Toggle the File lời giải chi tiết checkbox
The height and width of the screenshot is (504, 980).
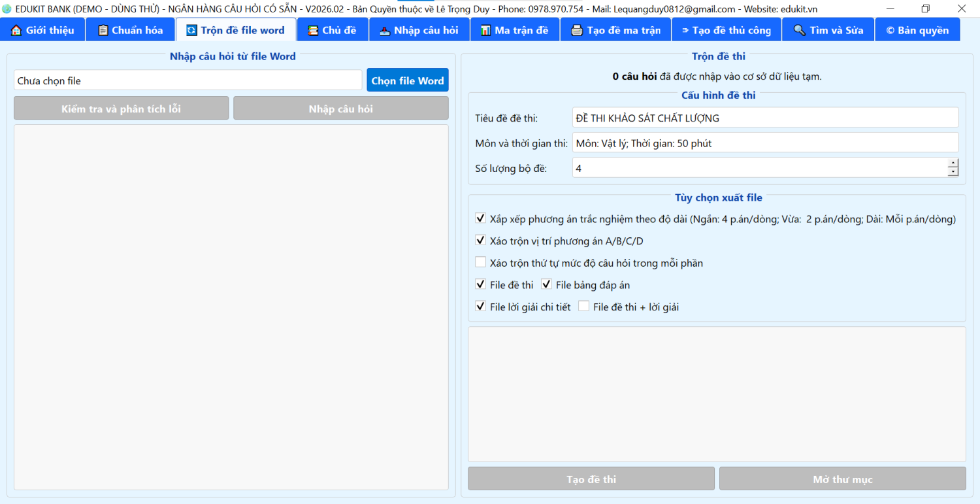point(481,307)
